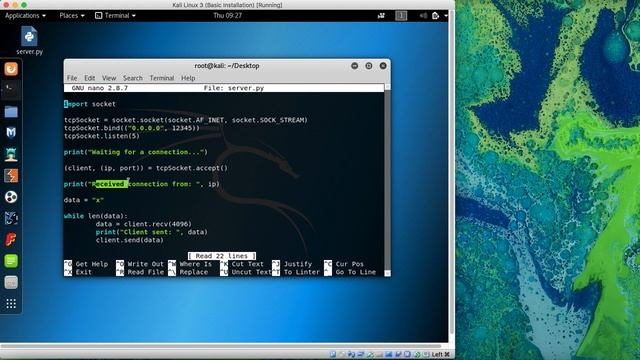Image resolution: width=640 pixels, height=360 pixels.
Task: Click the 'Go To Line' nano shortcut
Action: (350, 272)
